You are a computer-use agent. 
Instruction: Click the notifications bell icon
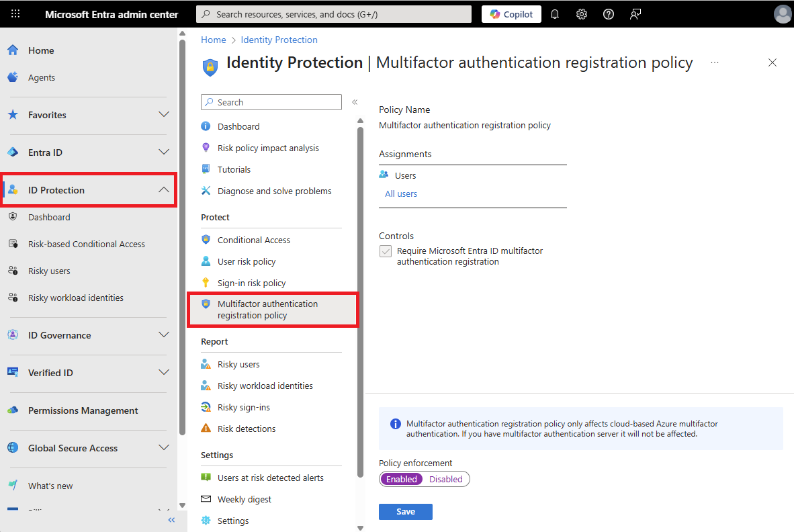[x=555, y=14]
